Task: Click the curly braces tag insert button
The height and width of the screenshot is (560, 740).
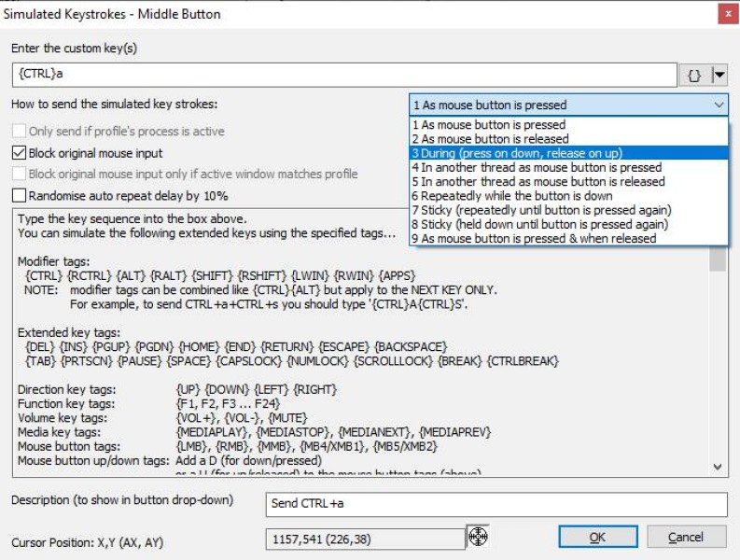Action: (x=694, y=76)
